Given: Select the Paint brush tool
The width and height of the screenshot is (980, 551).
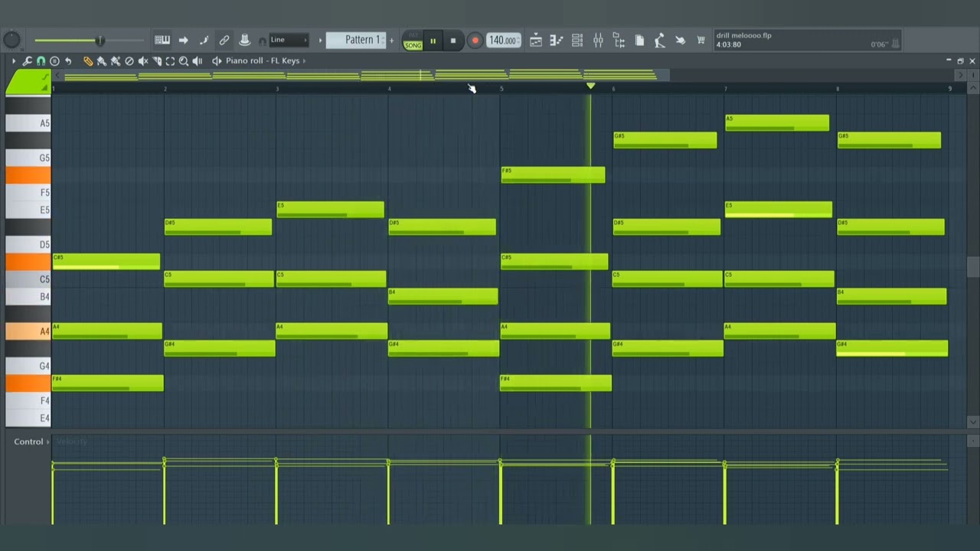Looking at the screenshot, I should 102,60.
